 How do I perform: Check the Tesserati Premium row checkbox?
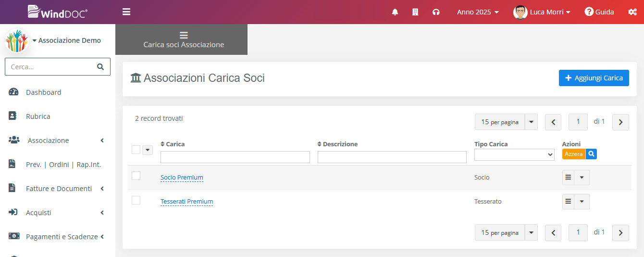coord(136,200)
